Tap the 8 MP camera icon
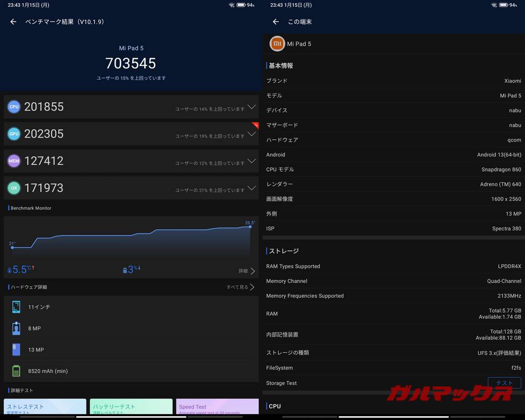Viewport: 525px width, 420px height. pos(17,328)
